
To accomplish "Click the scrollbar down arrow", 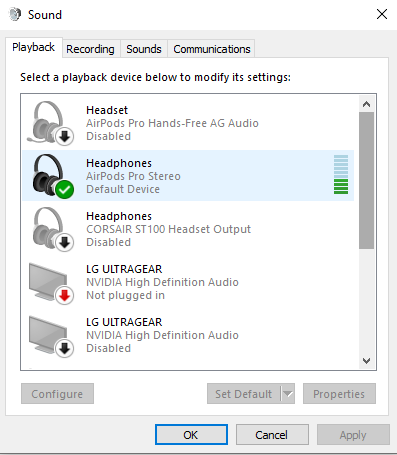I will [367, 361].
